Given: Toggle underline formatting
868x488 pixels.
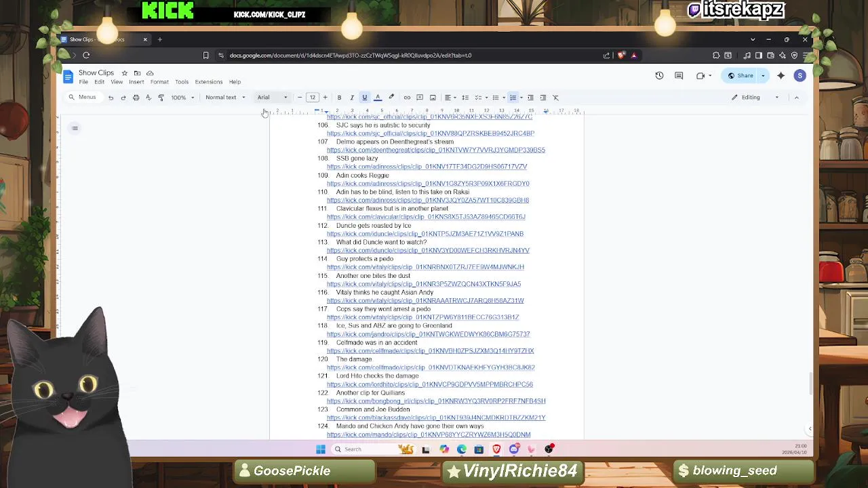Looking at the screenshot, I should [364, 98].
